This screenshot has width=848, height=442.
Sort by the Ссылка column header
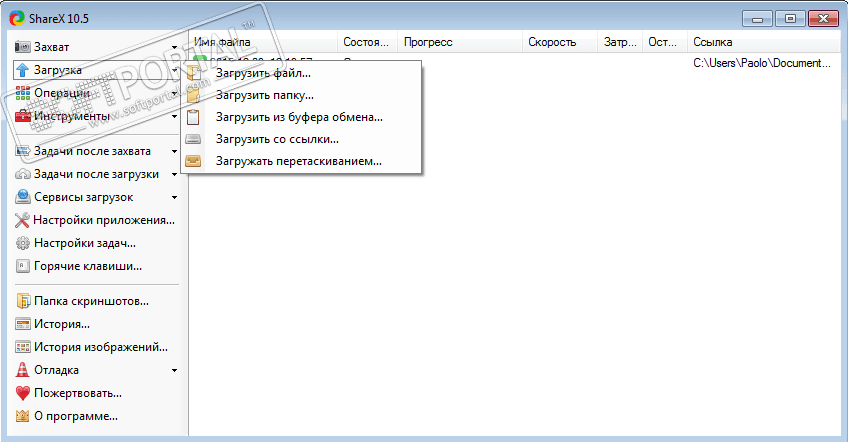[763, 42]
